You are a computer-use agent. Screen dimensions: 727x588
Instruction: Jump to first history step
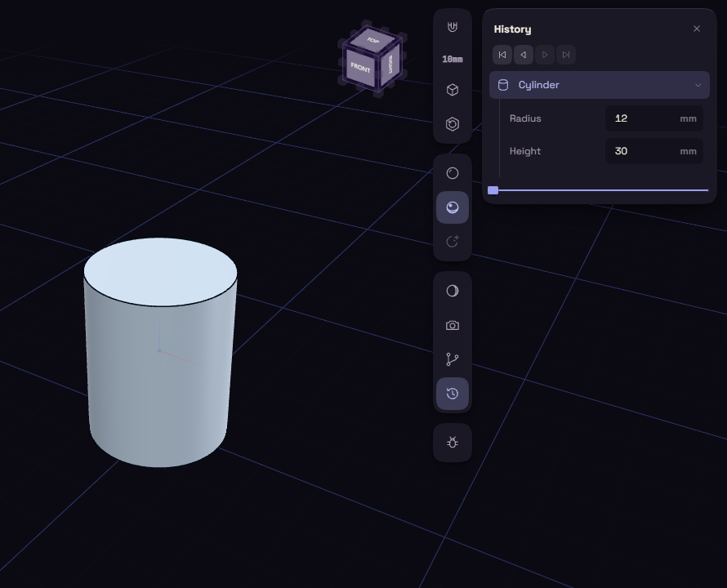(502, 55)
